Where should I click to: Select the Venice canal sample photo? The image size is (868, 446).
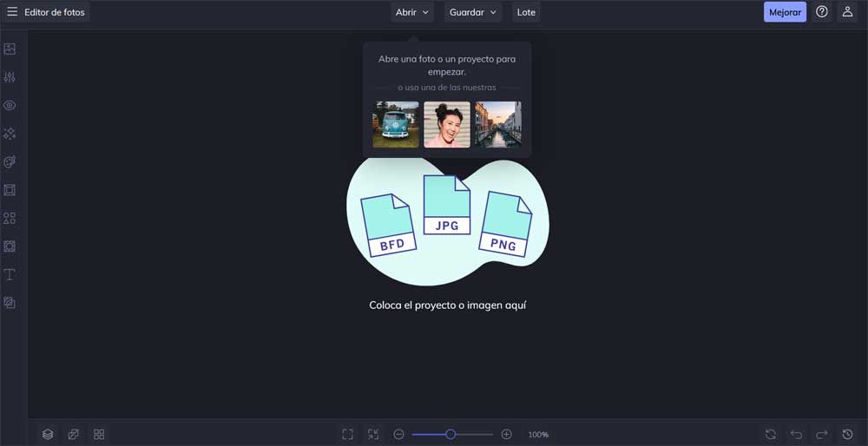click(497, 124)
